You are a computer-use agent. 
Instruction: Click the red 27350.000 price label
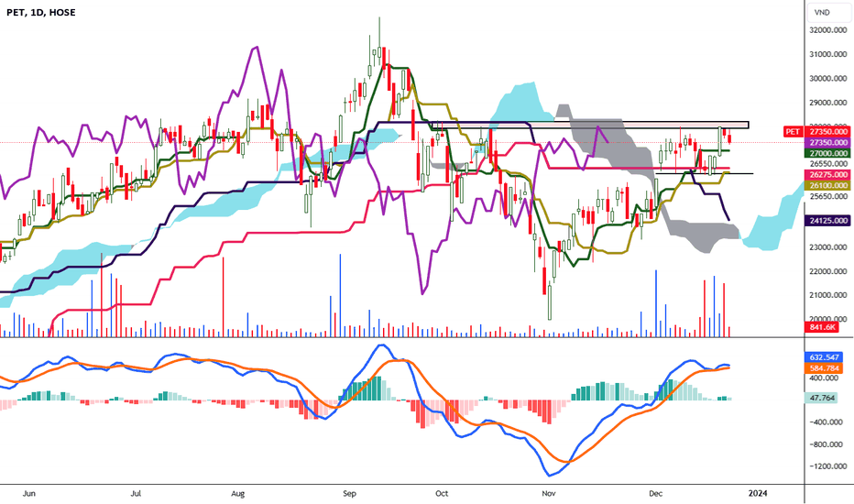coord(827,131)
